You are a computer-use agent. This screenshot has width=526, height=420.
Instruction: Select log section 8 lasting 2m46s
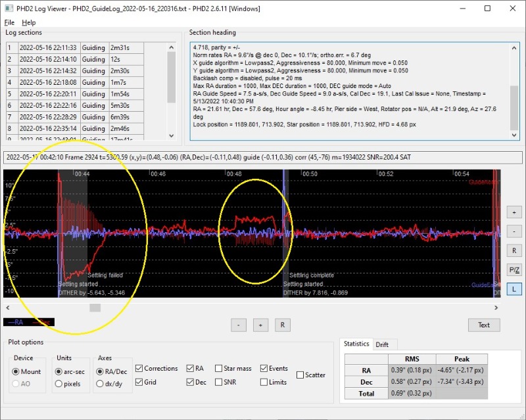click(75, 128)
